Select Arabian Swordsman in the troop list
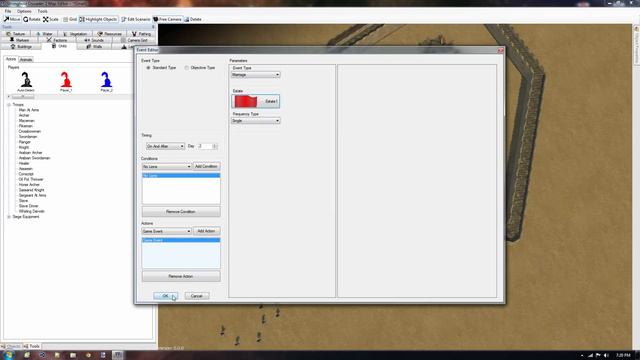 35,158
